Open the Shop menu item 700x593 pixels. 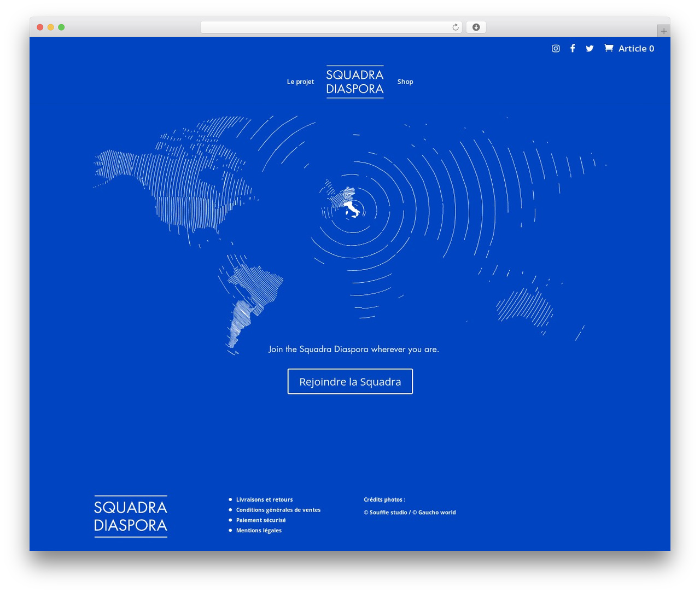[x=405, y=82]
